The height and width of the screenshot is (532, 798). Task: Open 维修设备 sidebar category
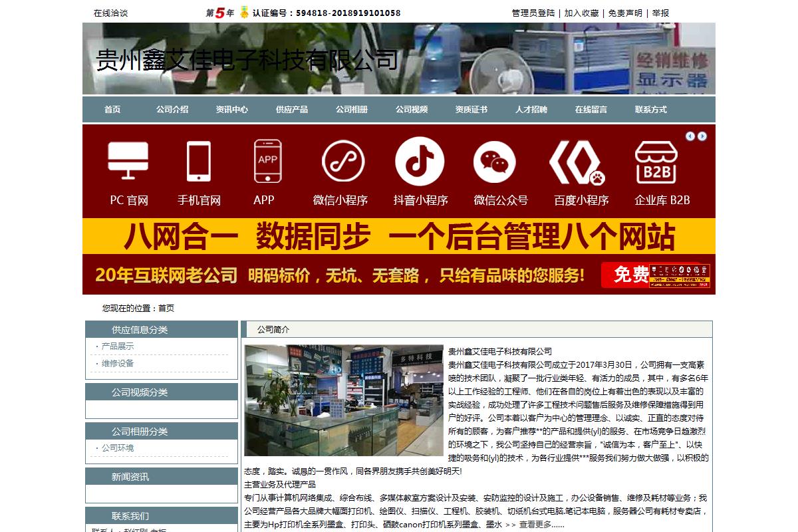(x=118, y=363)
